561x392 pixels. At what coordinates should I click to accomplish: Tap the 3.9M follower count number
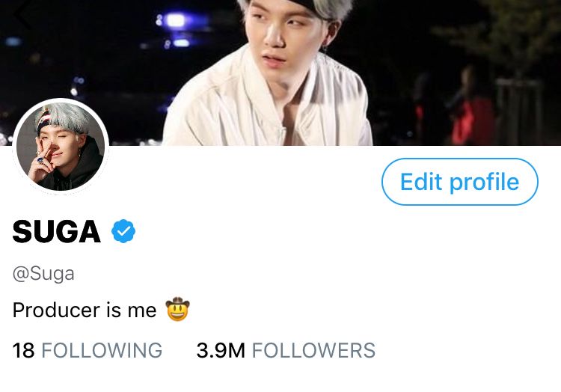(221, 350)
